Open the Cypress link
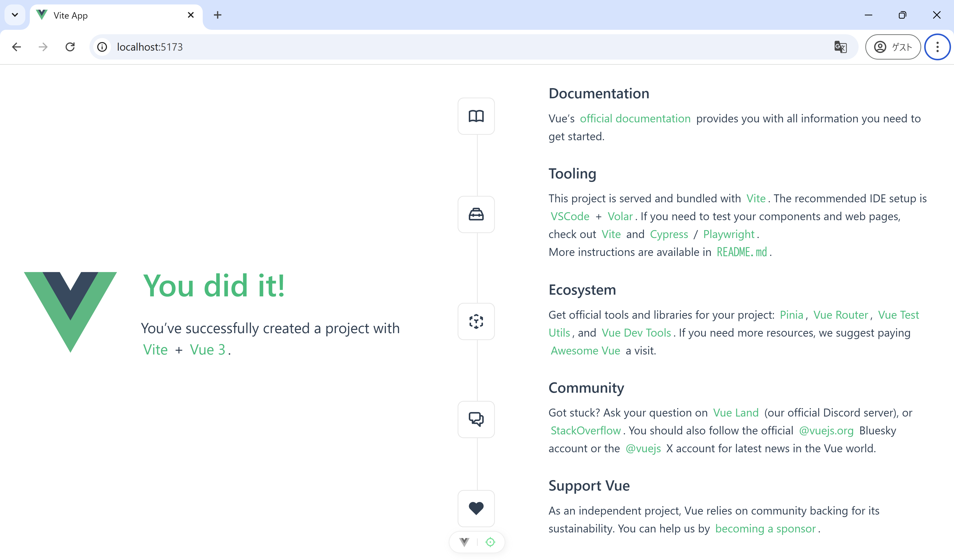Image resolution: width=954 pixels, height=560 pixels. coord(669,234)
